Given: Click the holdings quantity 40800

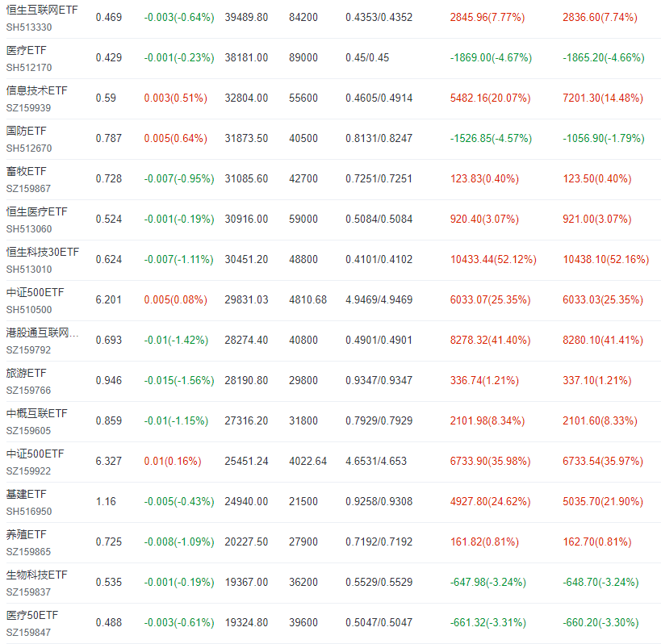Looking at the screenshot, I should click(303, 340).
